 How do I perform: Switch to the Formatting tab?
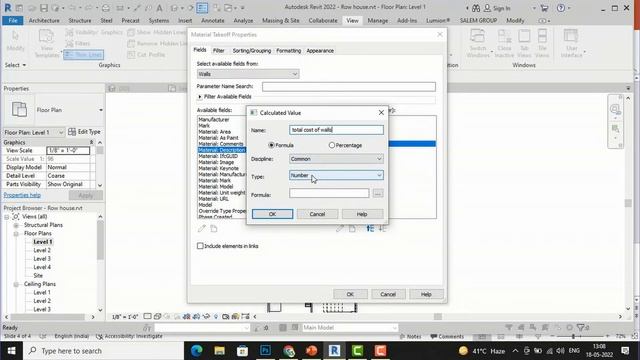(x=289, y=51)
